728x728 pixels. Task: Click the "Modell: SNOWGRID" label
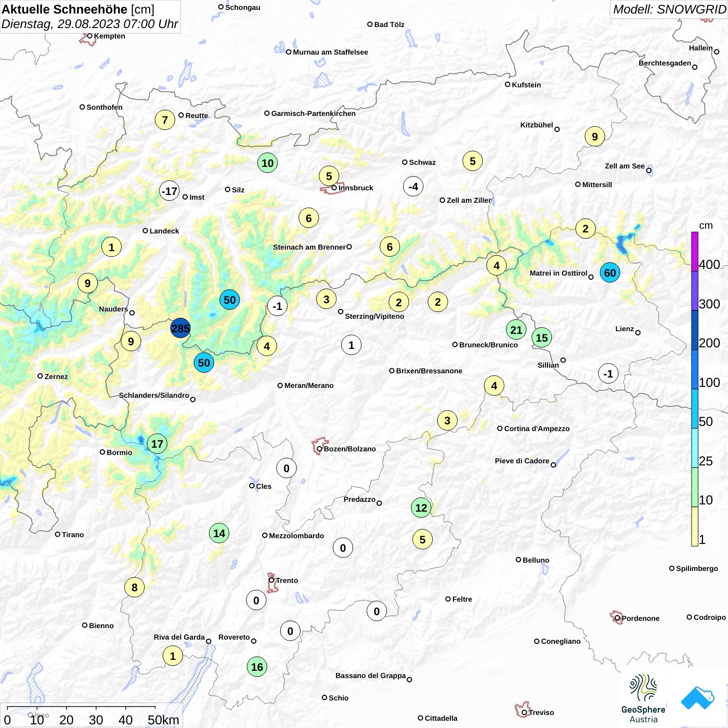pos(669,9)
